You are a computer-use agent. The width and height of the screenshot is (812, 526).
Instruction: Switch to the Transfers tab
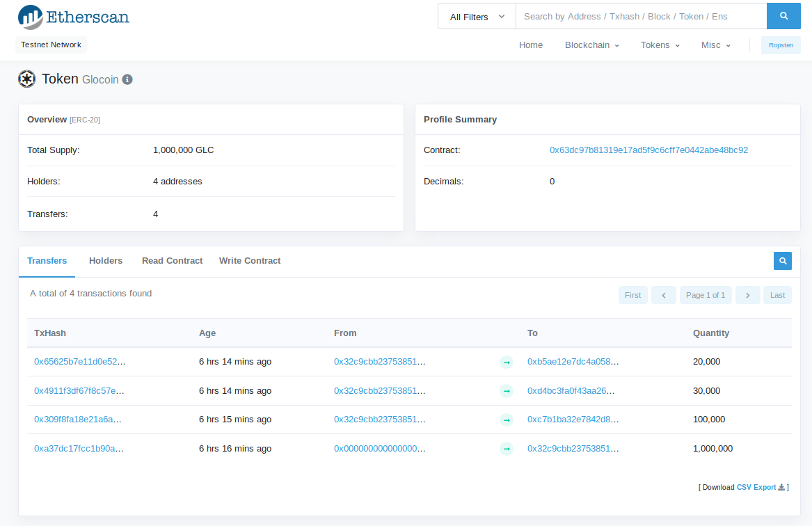click(x=47, y=261)
